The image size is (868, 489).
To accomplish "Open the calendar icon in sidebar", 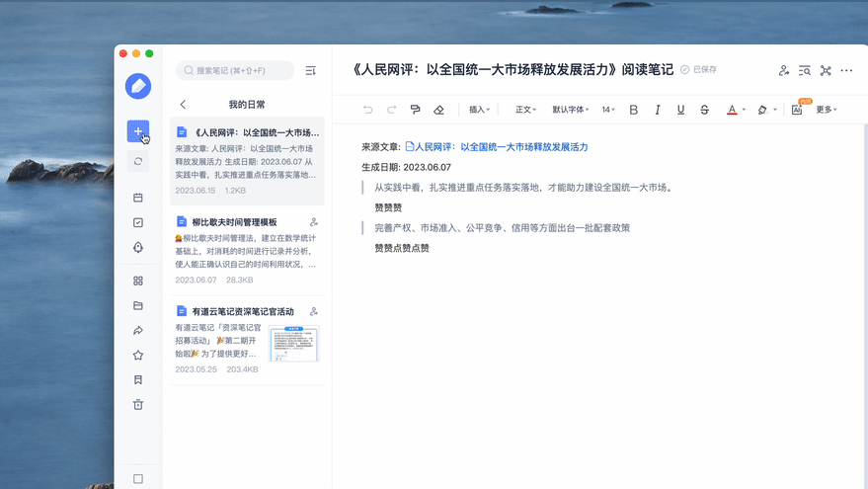I will pyautogui.click(x=138, y=198).
